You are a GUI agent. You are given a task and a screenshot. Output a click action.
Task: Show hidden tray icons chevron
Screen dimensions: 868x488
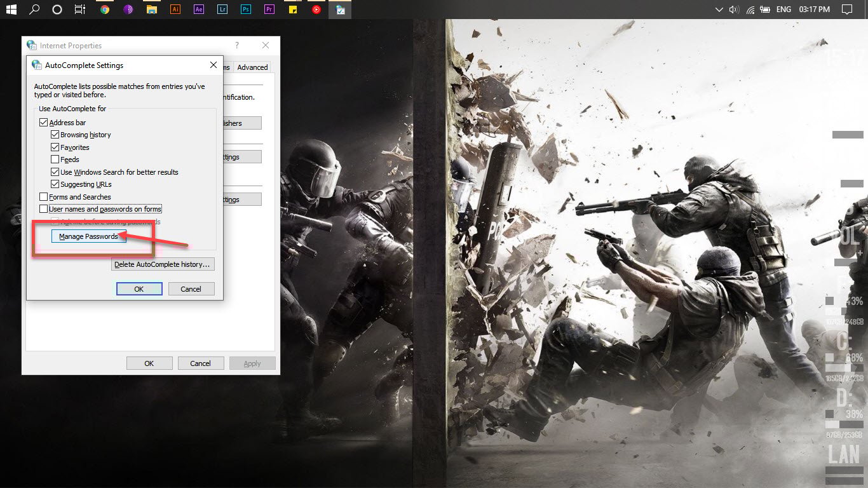(x=719, y=10)
